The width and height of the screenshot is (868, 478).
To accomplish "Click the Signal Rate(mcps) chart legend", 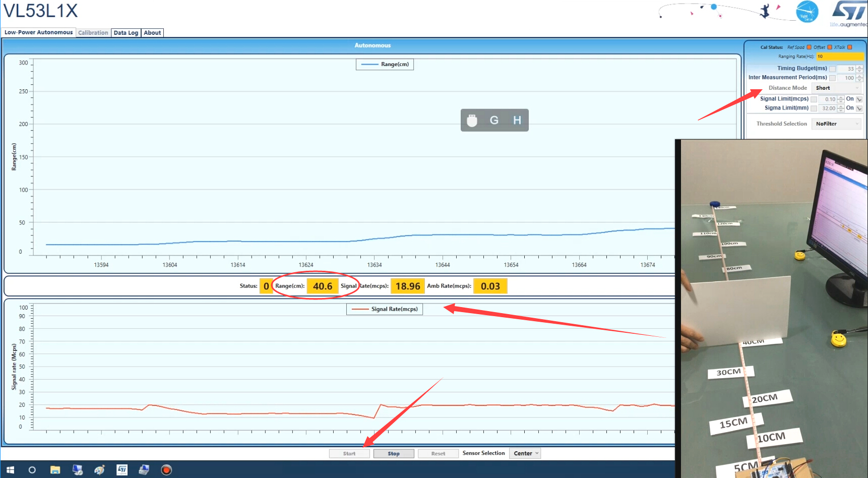I will [385, 309].
